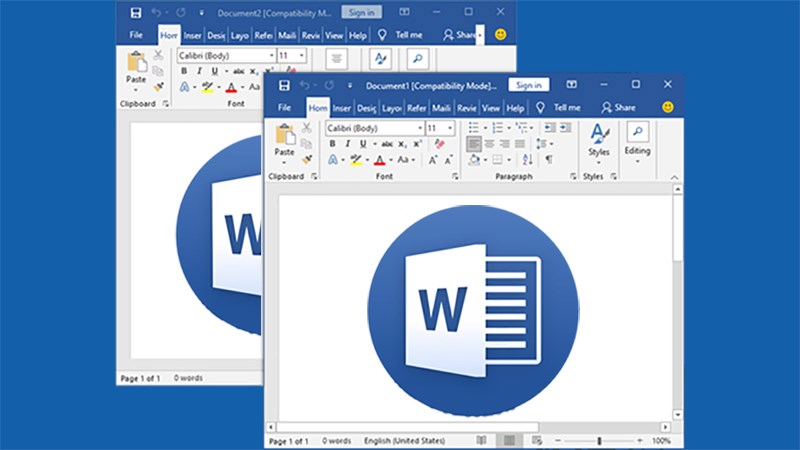
Task: Decrease indent in Document1 Paragraph group
Action: (x=550, y=128)
